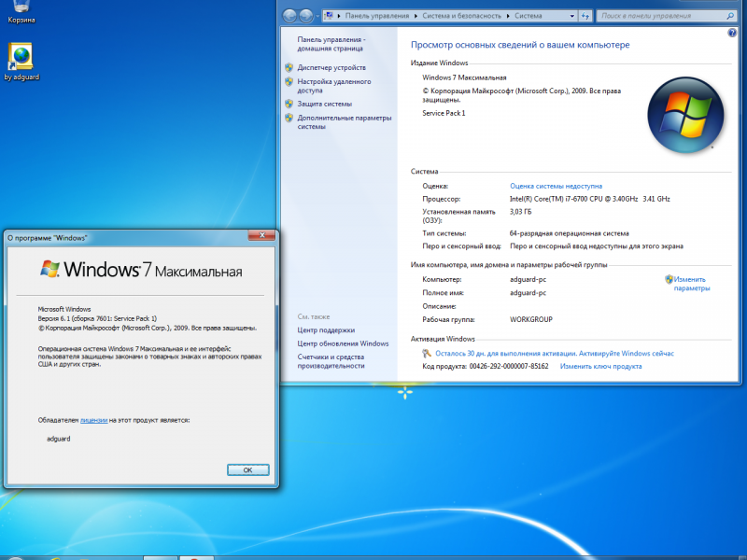Open Дополнительные параметры системы link
747x560 pixels.
click(344, 122)
